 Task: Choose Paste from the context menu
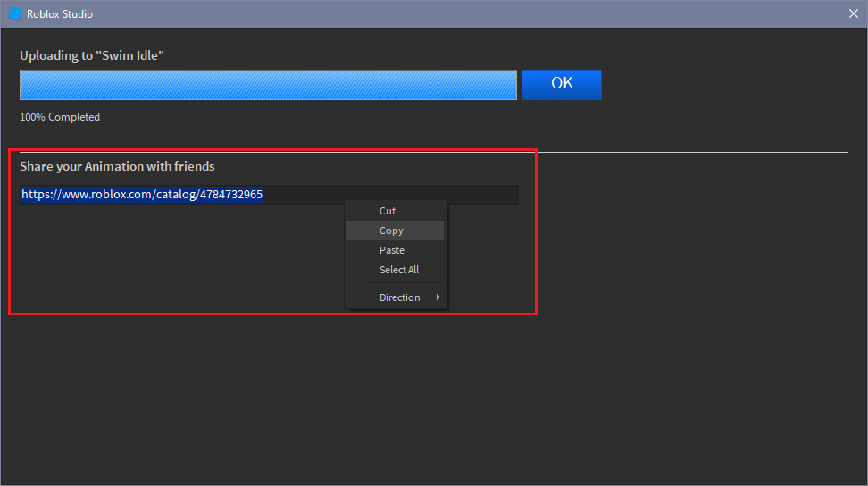[396, 250]
